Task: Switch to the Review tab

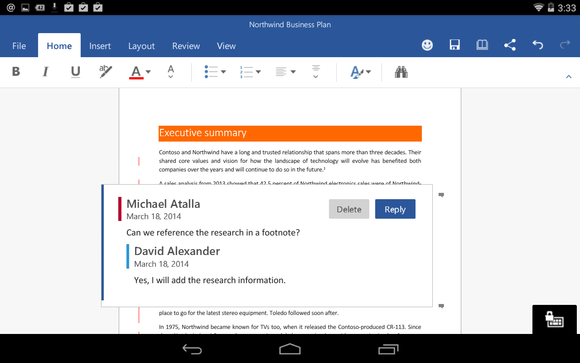Action: (x=186, y=46)
